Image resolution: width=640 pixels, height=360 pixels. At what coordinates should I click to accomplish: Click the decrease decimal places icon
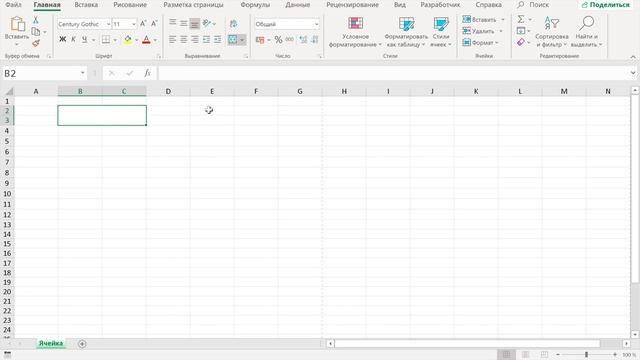tap(315, 40)
